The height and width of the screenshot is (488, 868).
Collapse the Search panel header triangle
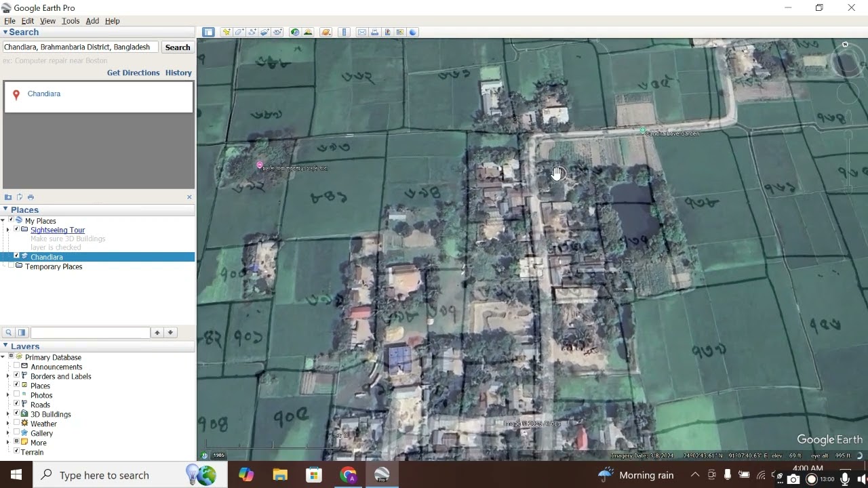coord(5,32)
